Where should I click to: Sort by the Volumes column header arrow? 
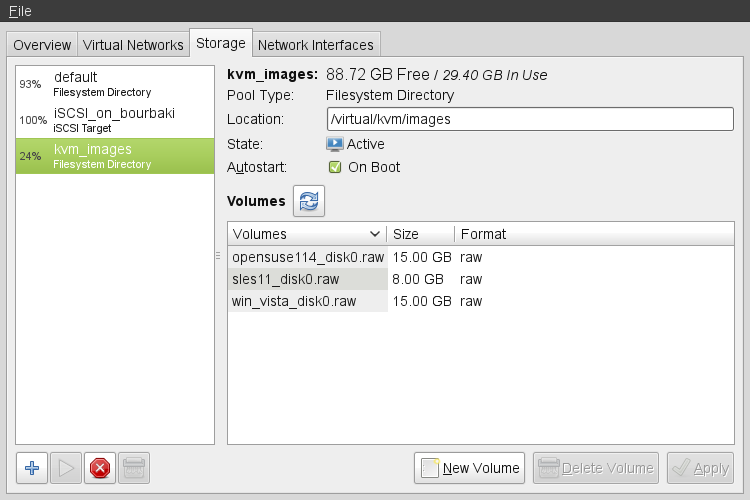click(375, 234)
